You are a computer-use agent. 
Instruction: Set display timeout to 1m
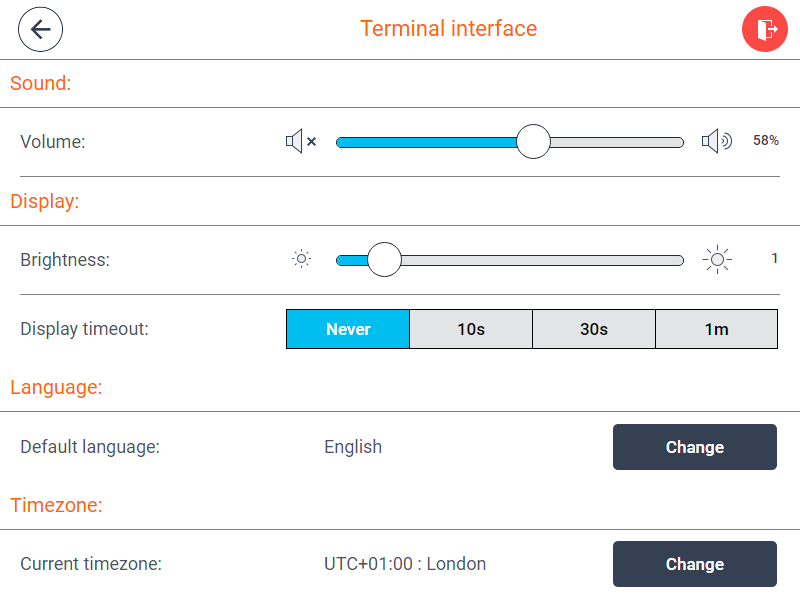(x=716, y=329)
